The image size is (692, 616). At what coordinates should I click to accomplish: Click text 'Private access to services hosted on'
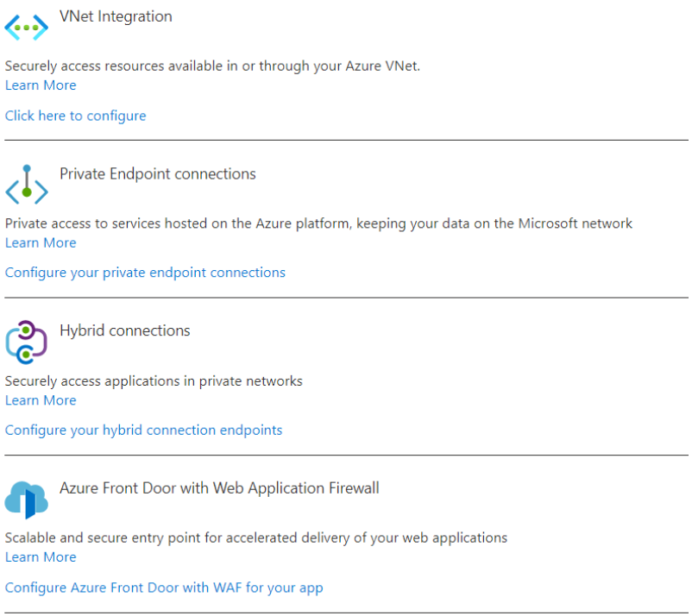[x=116, y=223]
